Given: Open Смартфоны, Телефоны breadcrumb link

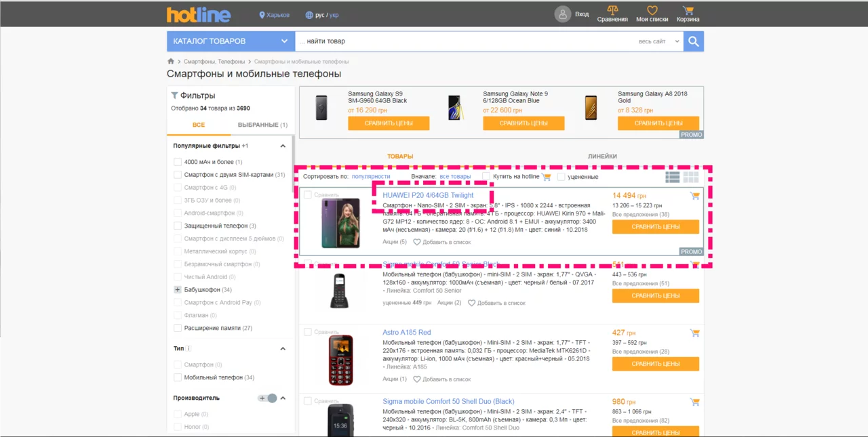Looking at the screenshot, I should click(x=214, y=62).
